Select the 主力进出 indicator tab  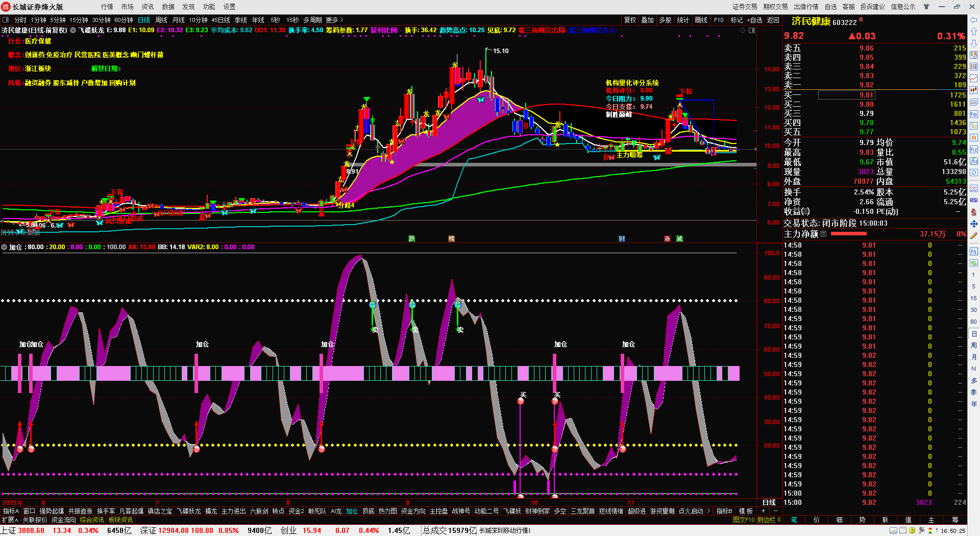click(x=234, y=511)
